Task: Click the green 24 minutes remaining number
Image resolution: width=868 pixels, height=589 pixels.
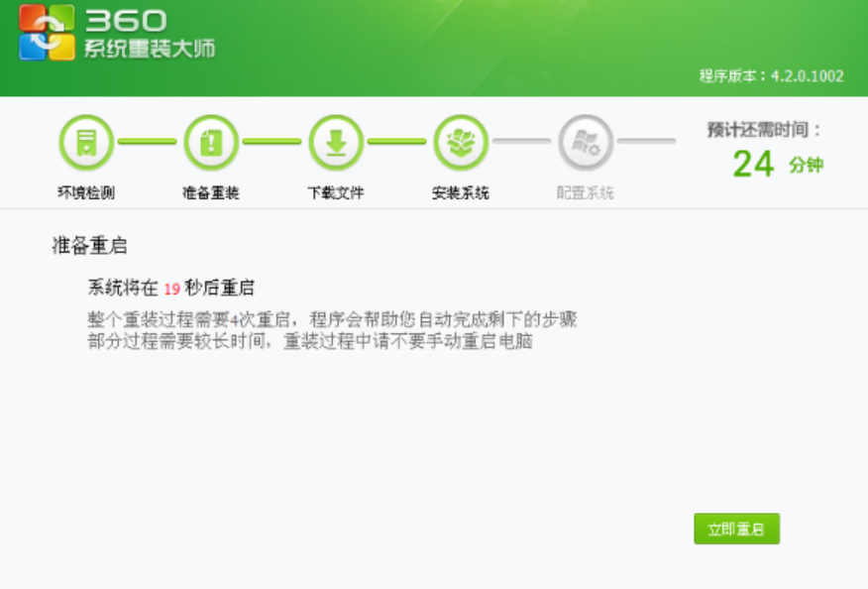Action: 753,164
